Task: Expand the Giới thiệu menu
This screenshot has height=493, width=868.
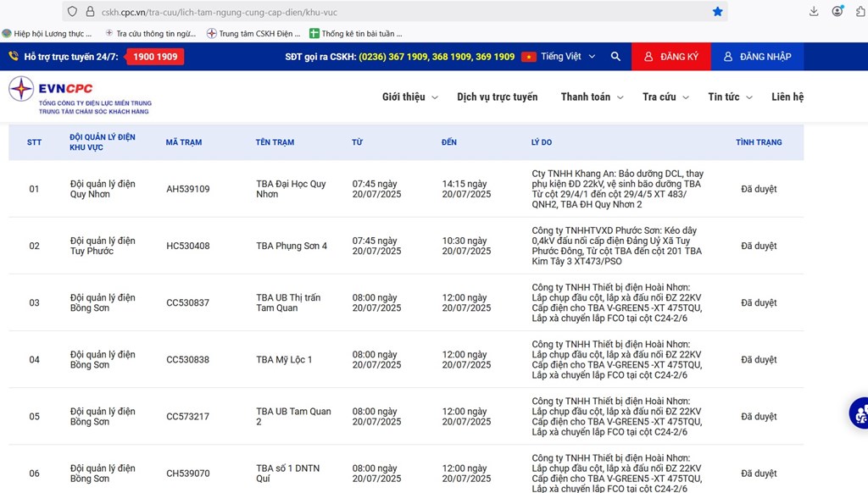Action: coord(410,97)
